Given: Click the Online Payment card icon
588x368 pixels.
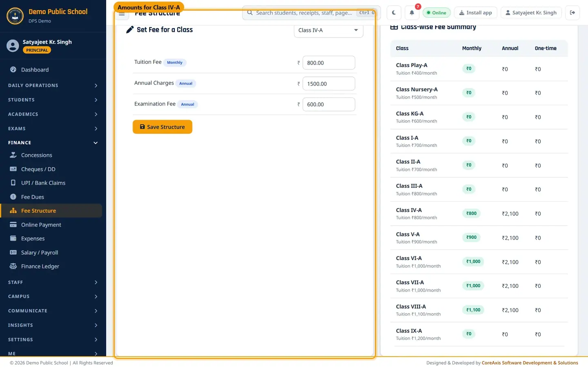Looking at the screenshot, I should point(13,224).
